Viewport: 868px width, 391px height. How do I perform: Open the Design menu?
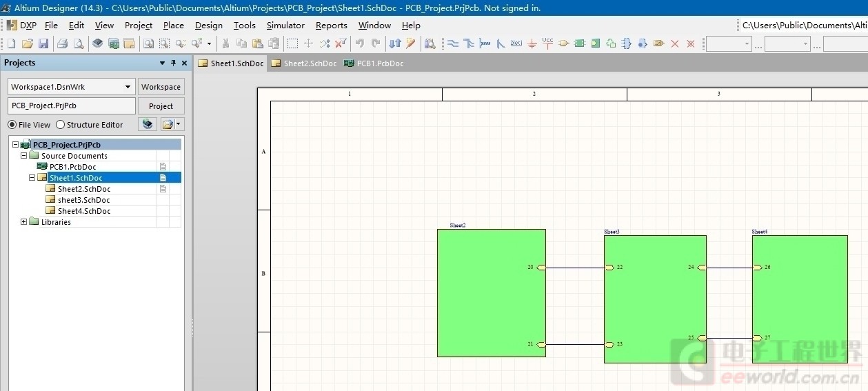pyautogui.click(x=209, y=25)
